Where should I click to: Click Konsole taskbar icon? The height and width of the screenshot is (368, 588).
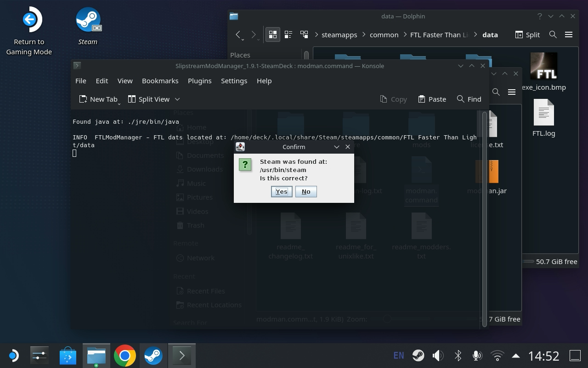pos(181,356)
